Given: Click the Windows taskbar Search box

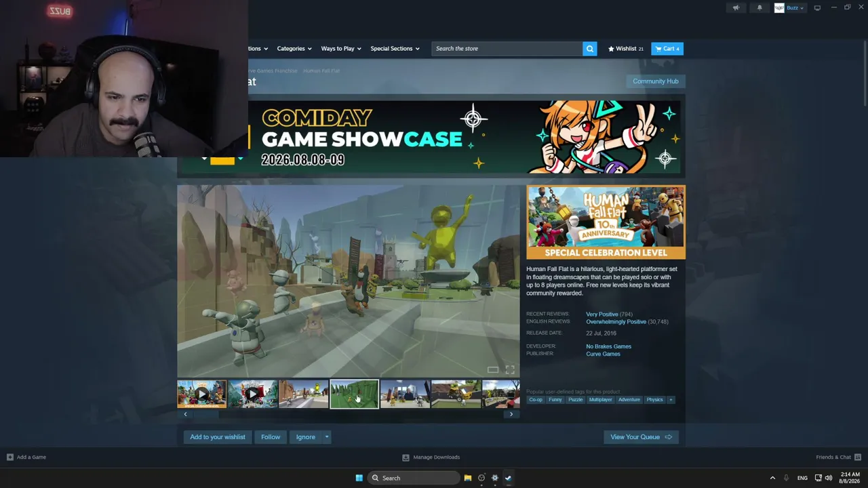Looking at the screenshot, I should (414, 478).
